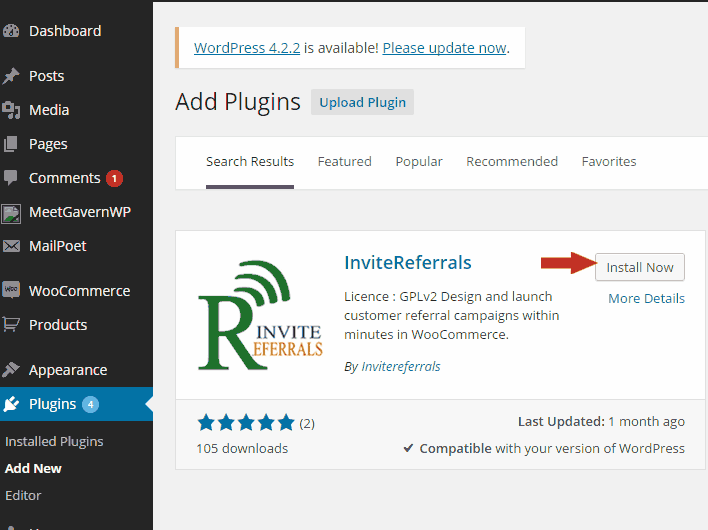Click the Add Plugins heading
This screenshot has width=708, height=530.
238,102
